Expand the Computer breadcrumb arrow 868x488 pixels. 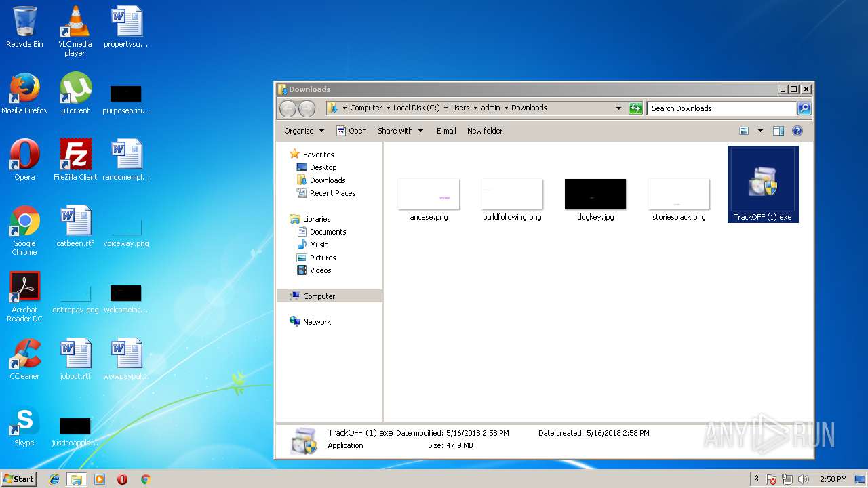tap(388, 108)
